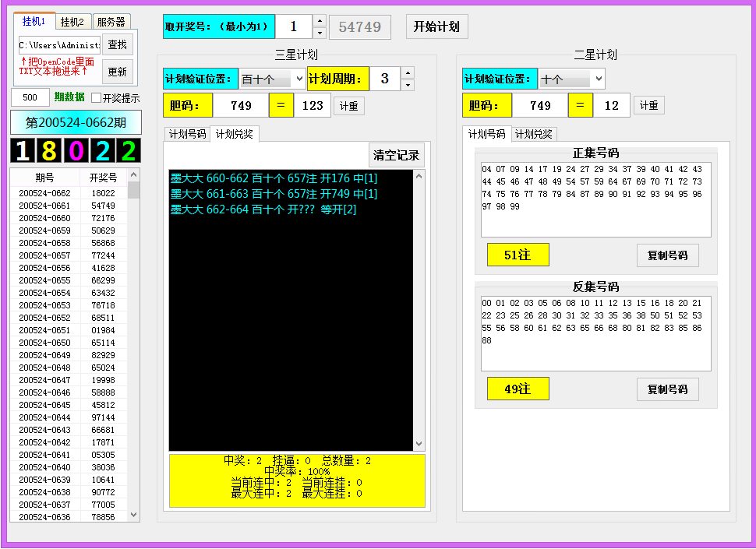Screen dimensions: 756x549
Task: Switch to the 挂机1 tab
Action: point(34,21)
